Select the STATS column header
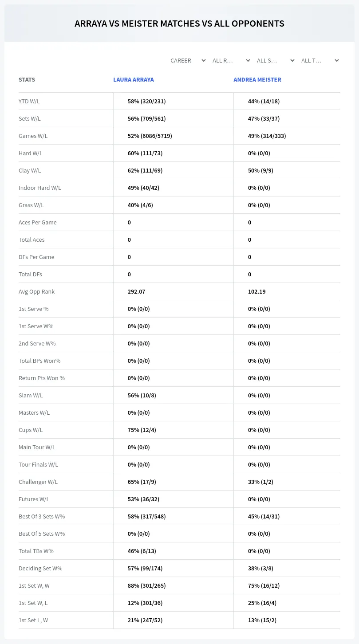Viewport: 359px width, 644px height. (x=27, y=80)
